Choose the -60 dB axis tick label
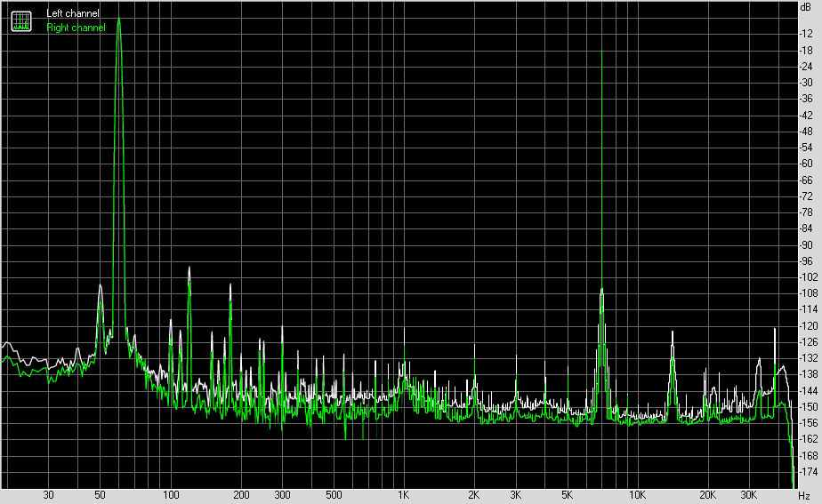 (806, 164)
